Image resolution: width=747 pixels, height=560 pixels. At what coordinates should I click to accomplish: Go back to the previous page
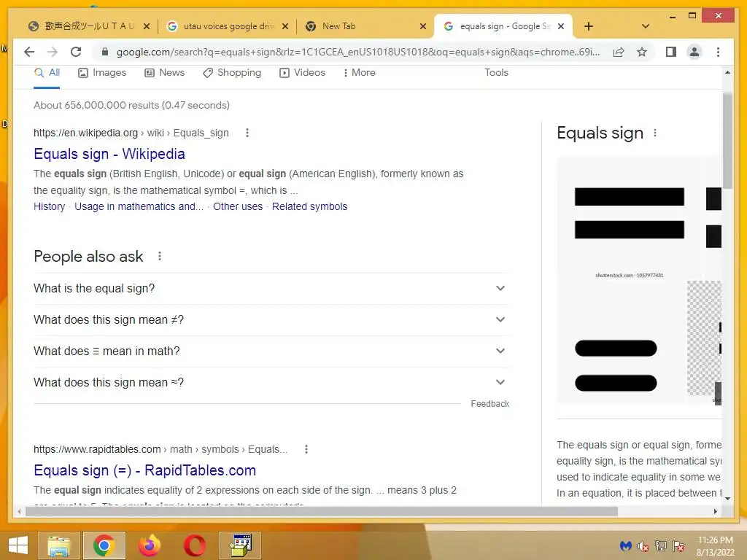pos(29,52)
